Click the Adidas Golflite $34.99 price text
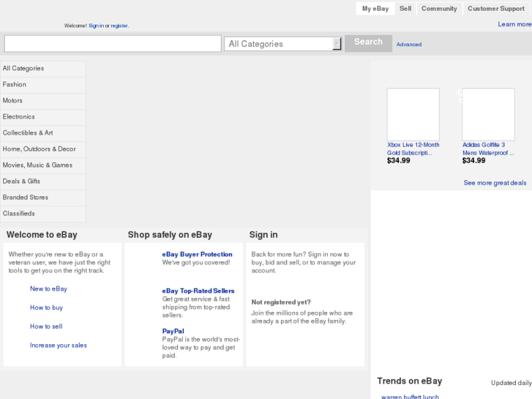This screenshot has width=532, height=399. 474,160
